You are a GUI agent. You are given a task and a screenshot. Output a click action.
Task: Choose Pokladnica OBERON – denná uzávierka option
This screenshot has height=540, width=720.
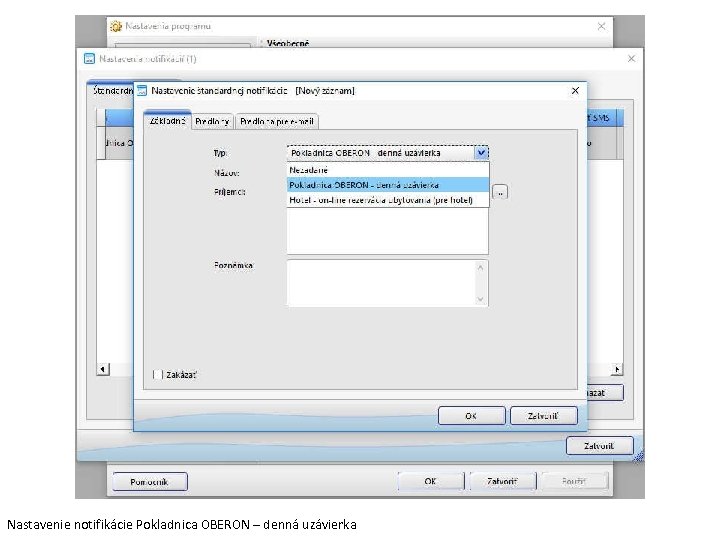pos(388,185)
